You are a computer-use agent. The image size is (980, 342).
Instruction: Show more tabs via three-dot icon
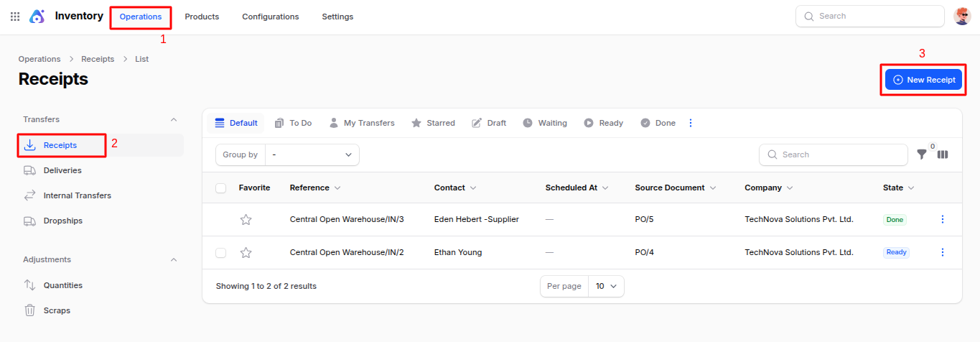pos(691,123)
